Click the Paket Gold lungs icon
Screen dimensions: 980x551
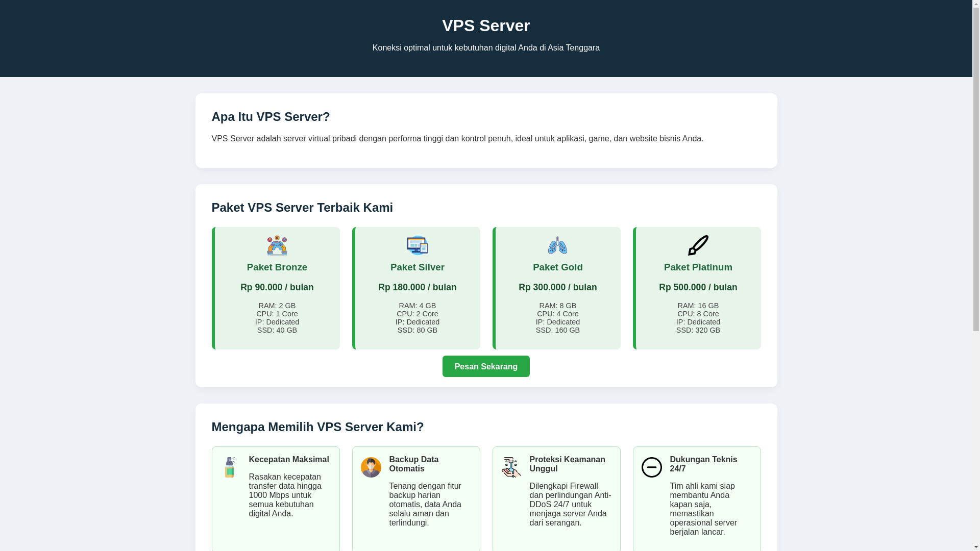[557, 245]
